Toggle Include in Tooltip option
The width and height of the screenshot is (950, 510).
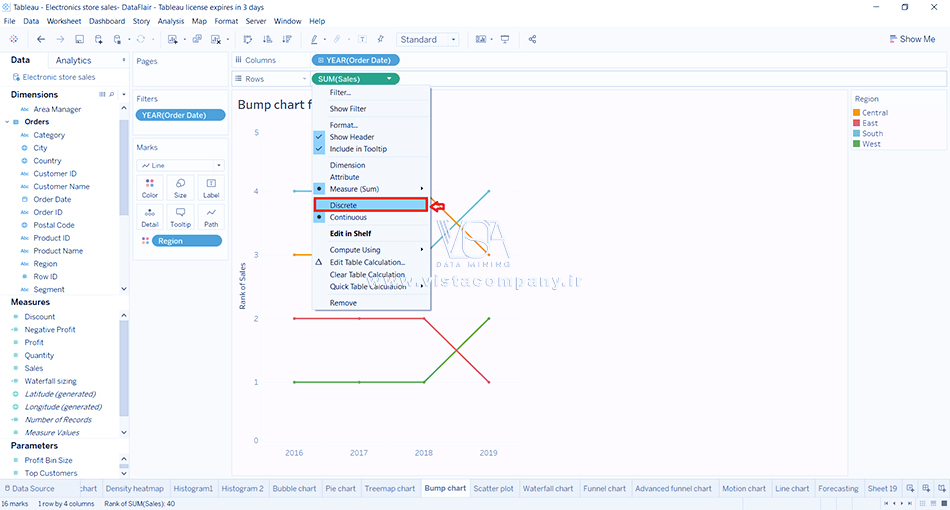pyautogui.click(x=357, y=149)
